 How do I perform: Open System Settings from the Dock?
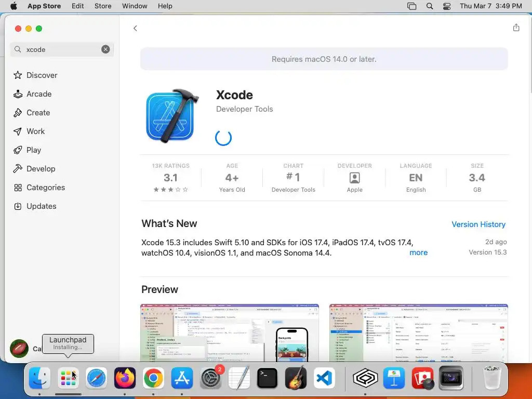(x=210, y=378)
